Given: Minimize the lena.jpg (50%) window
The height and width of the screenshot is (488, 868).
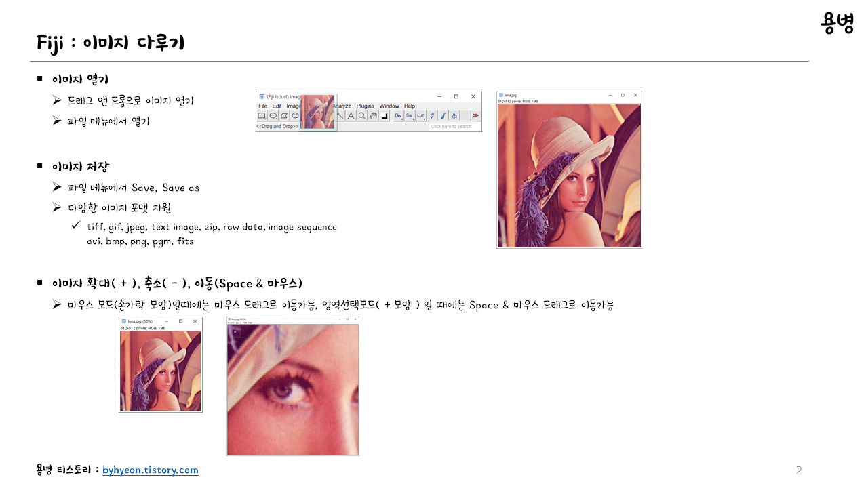Looking at the screenshot, I should 167,321.
